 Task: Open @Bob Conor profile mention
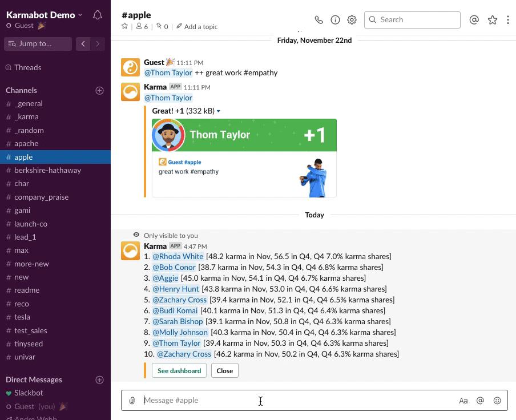174,268
